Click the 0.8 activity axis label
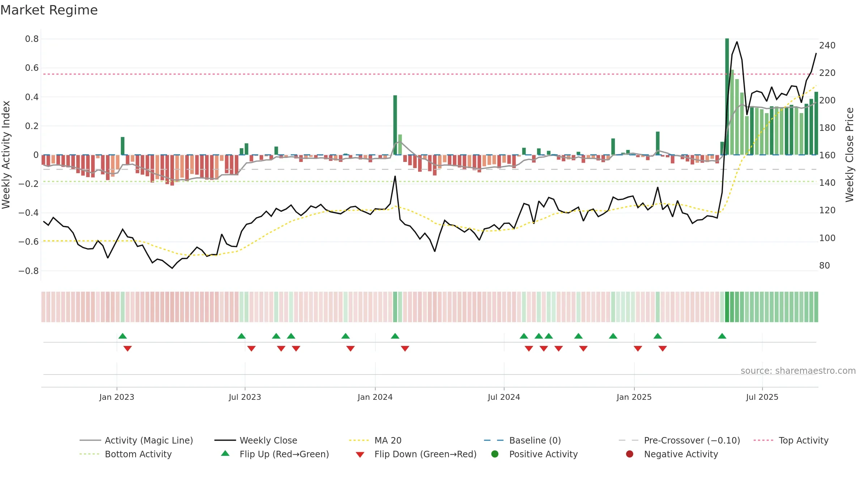868x488 pixels. tap(32, 39)
